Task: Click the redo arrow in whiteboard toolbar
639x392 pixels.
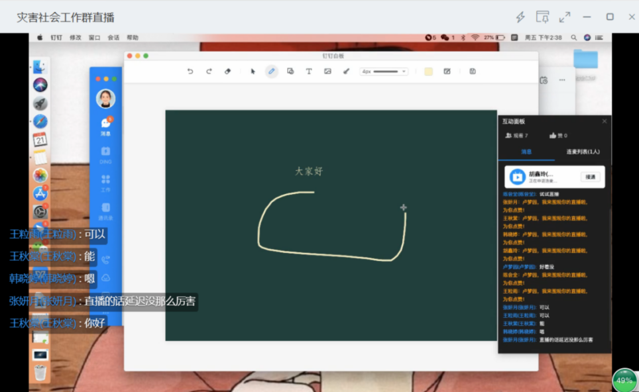Action: coord(209,71)
